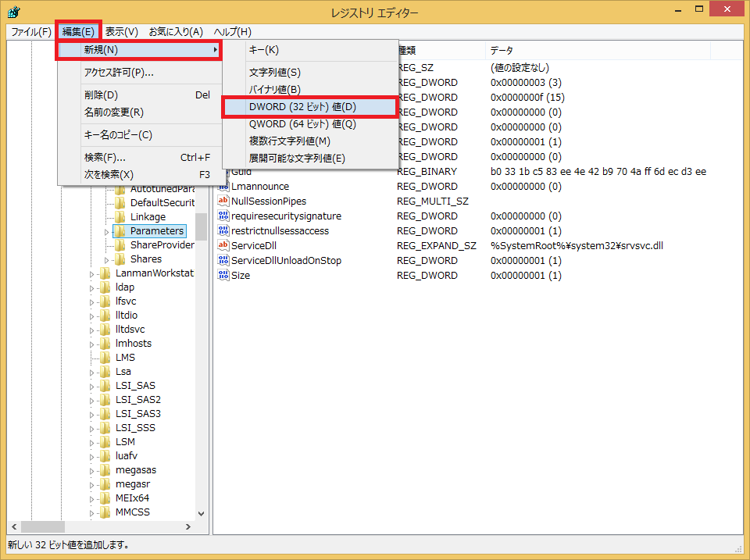Expand the ldap tree node arrow
The width and height of the screenshot is (750, 560).
click(x=93, y=287)
